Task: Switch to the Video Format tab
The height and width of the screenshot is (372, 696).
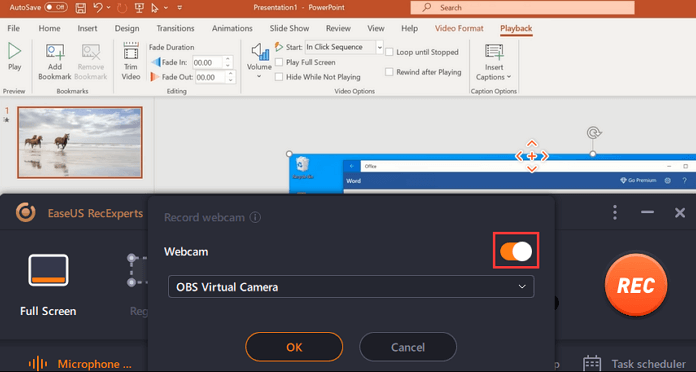Action: tap(459, 28)
